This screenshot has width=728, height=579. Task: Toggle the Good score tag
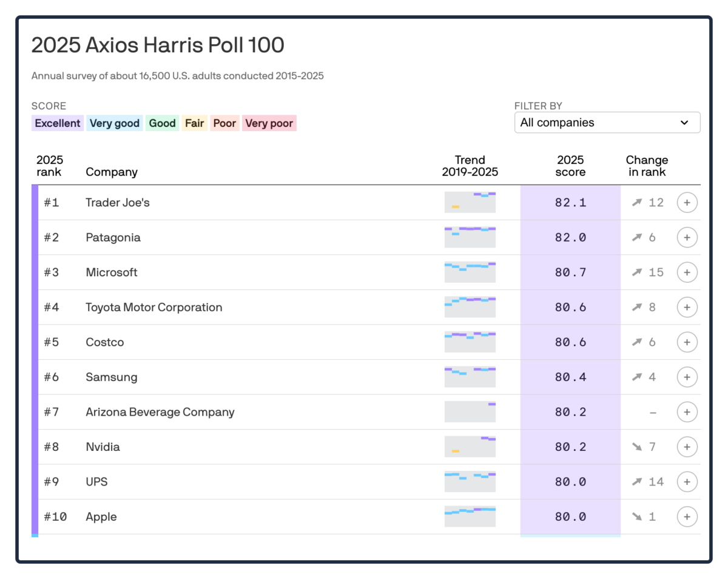click(162, 123)
